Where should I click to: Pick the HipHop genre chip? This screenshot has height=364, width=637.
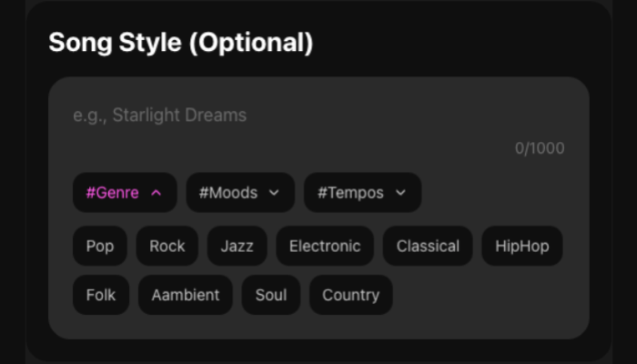tap(522, 246)
